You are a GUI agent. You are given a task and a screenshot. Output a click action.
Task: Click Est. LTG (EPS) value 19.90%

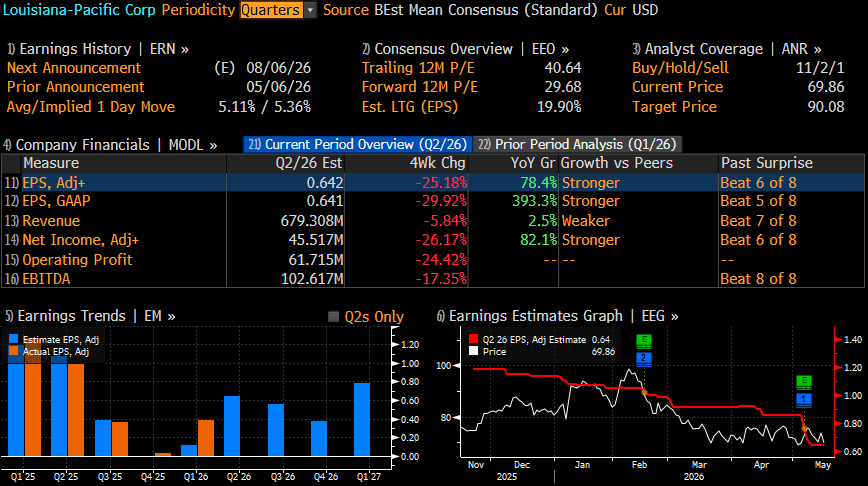tap(559, 107)
